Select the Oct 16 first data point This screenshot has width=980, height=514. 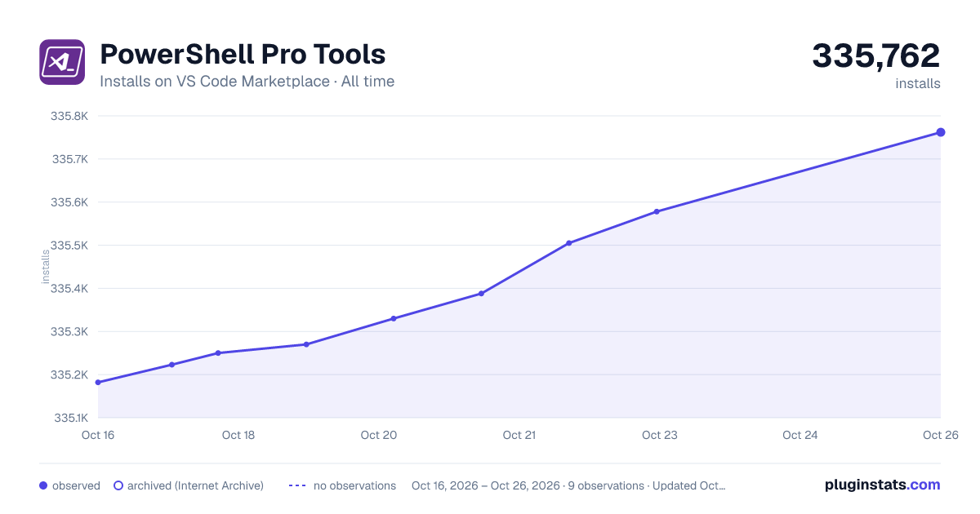[98, 382]
